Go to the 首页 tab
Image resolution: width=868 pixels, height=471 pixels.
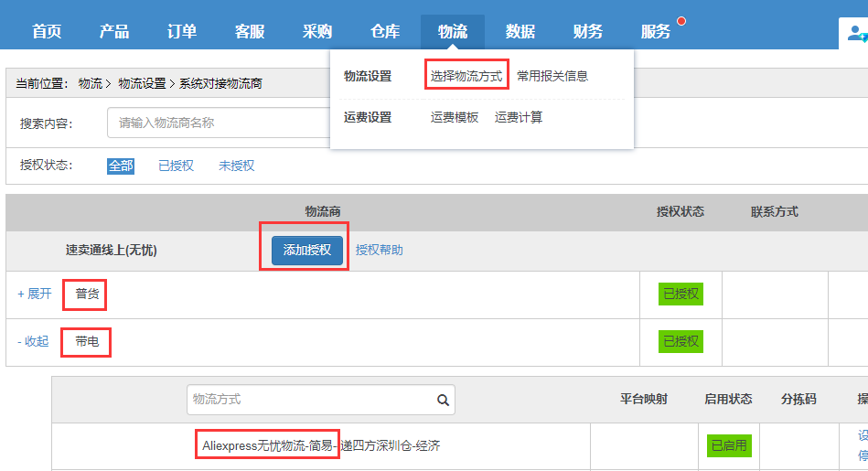pos(47,32)
